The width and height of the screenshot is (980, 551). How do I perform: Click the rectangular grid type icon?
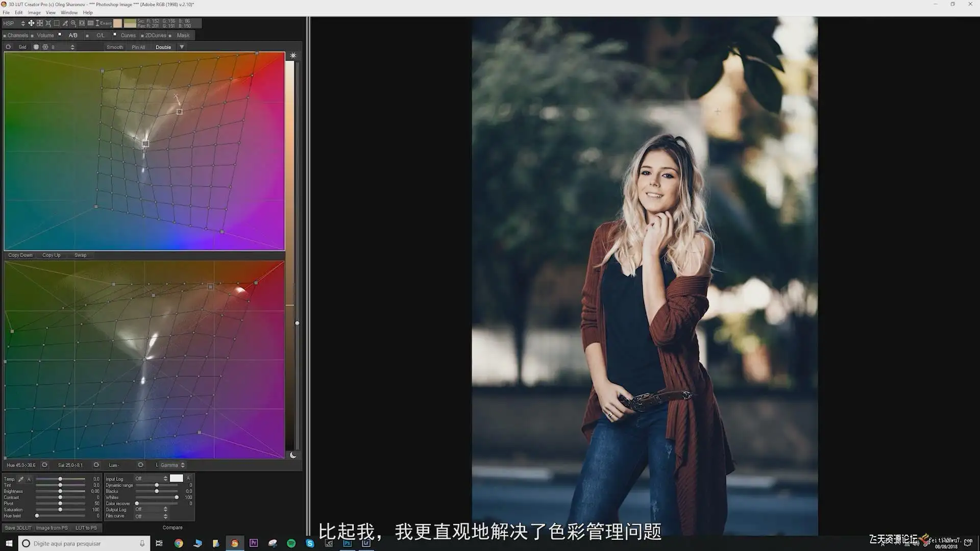36,47
